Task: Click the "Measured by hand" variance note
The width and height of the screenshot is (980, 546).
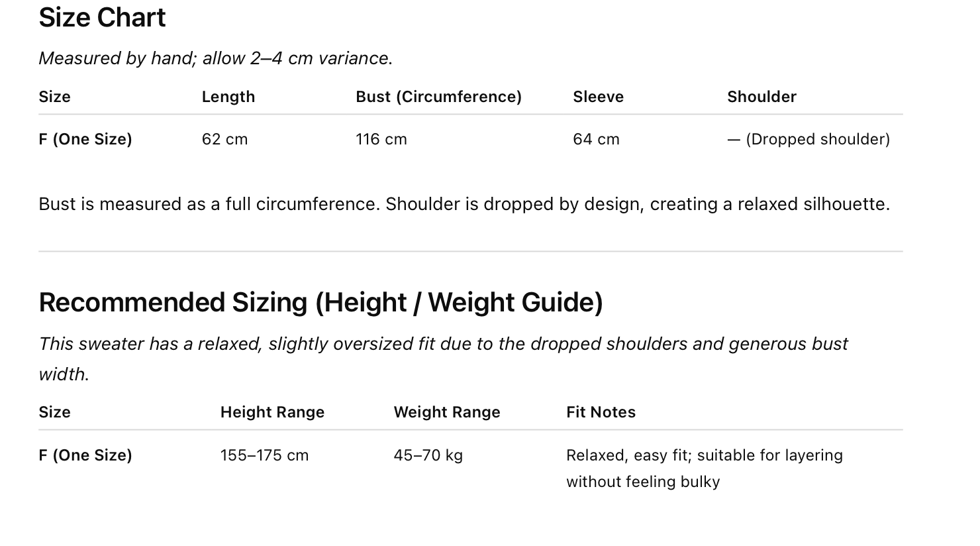Action: (x=215, y=58)
